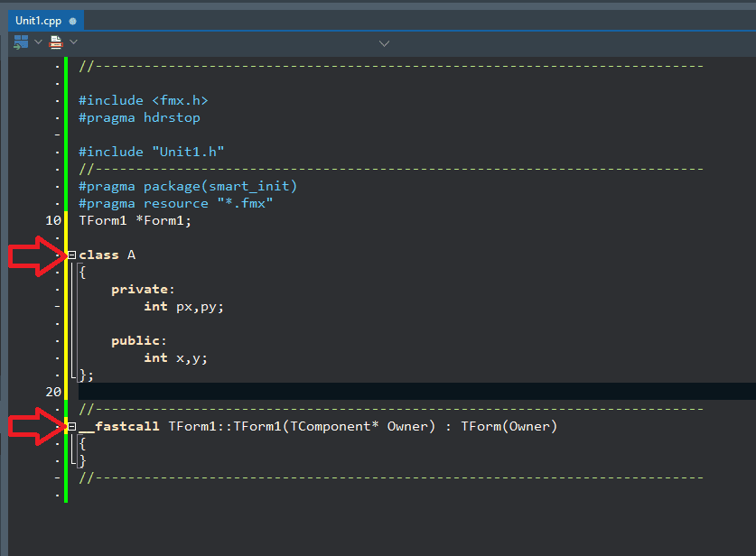Click gutter line number 20
756x556 pixels.
53,393
